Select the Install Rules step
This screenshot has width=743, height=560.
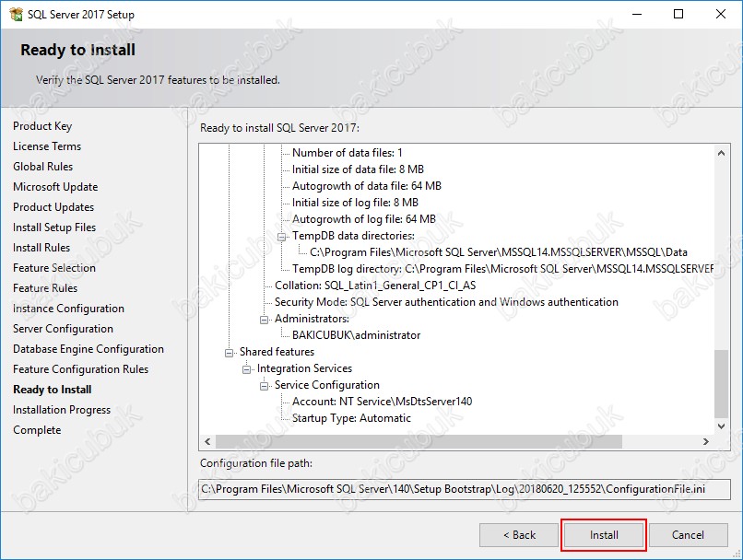41,248
